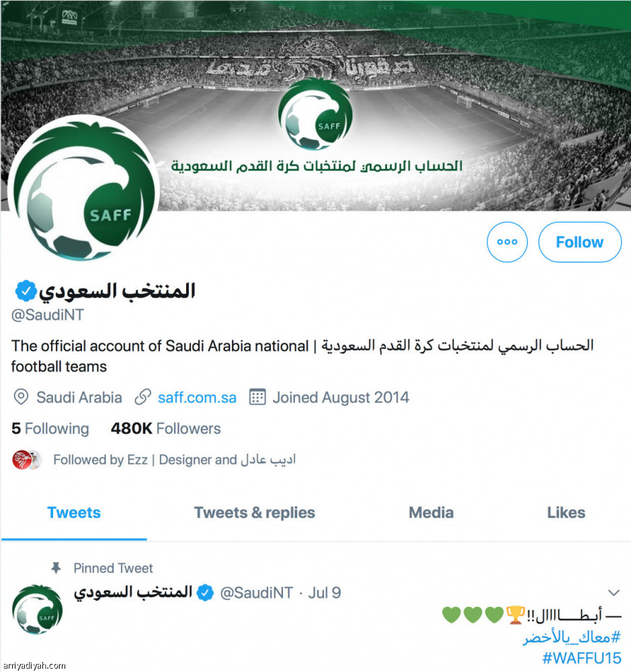Click the mutual followers avatar thumbnails
Image resolution: width=631 pixels, height=672 pixels.
pyautogui.click(x=27, y=460)
